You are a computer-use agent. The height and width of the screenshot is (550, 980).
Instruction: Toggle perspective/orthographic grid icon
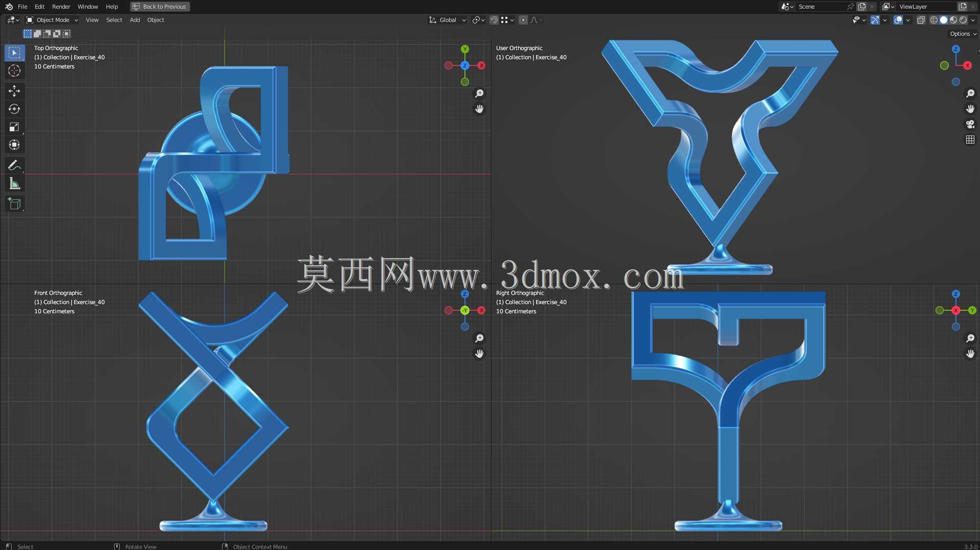click(x=970, y=140)
